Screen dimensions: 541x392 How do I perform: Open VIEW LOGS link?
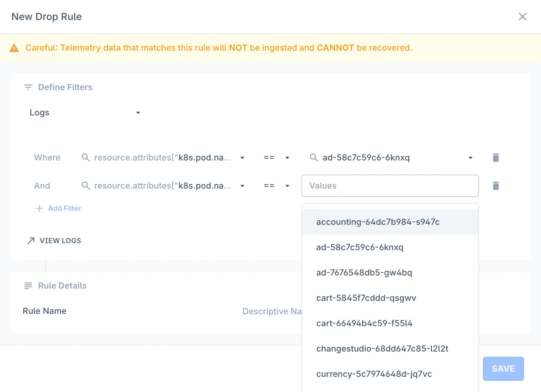coord(60,241)
